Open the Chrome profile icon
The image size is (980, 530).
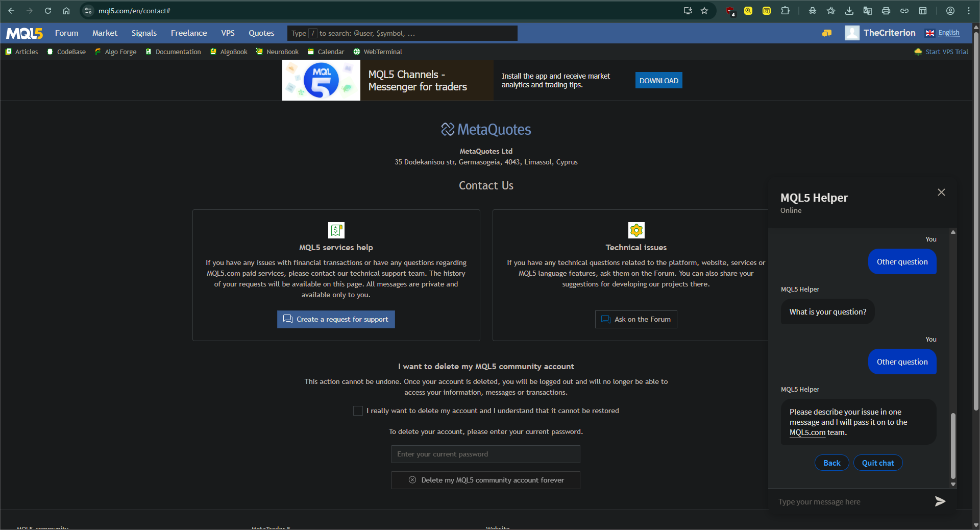click(x=950, y=11)
